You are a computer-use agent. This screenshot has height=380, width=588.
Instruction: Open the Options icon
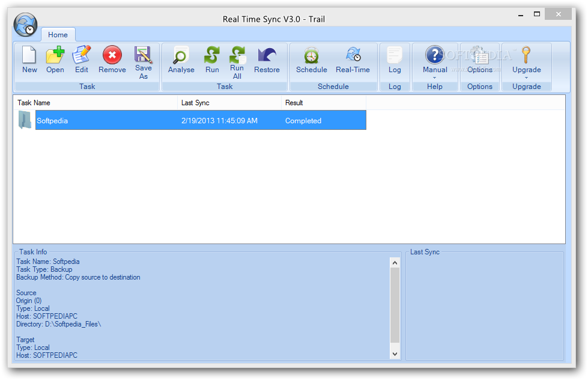coord(480,55)
